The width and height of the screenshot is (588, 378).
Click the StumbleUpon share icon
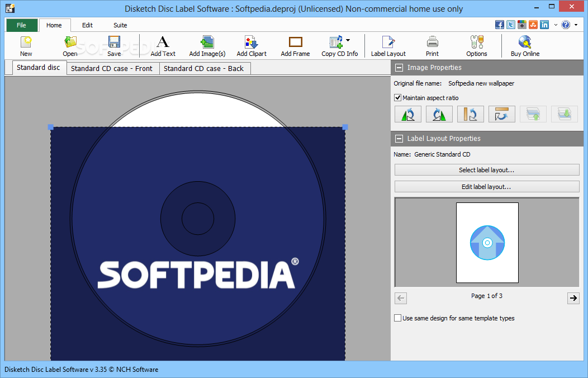(533, 25)
